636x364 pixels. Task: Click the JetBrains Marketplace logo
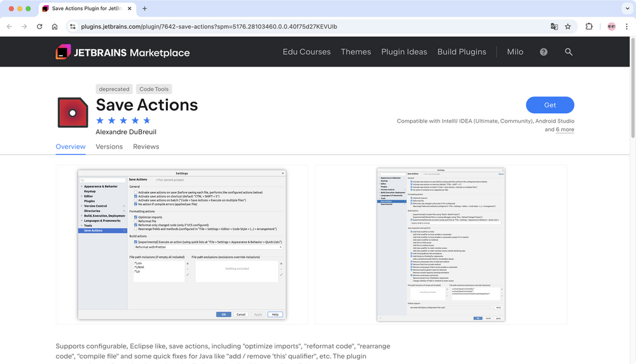(122, 52)
